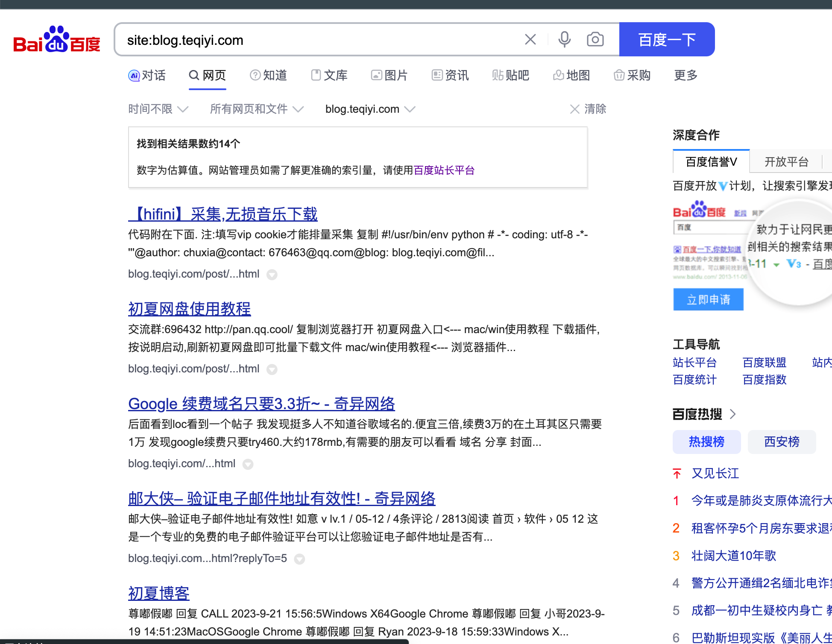Open the 更多 menu
Screen dimensions: 832x644
[686, 75]
